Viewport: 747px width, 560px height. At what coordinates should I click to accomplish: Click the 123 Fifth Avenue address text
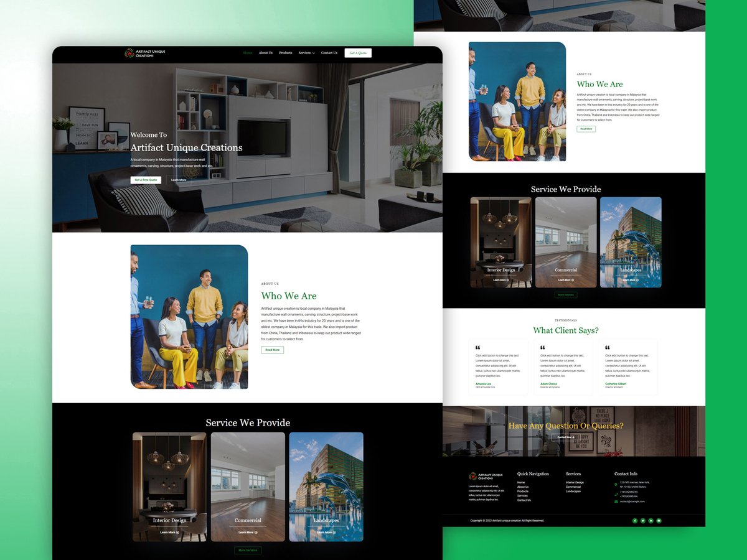[x=634, y=485]
